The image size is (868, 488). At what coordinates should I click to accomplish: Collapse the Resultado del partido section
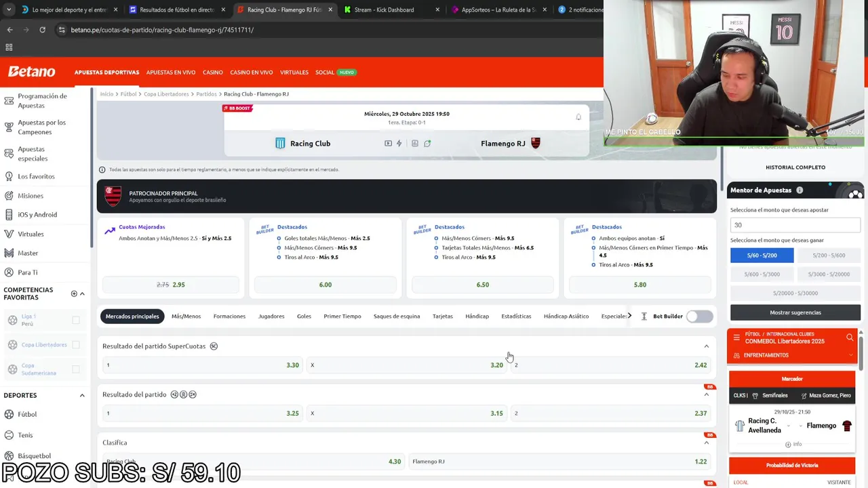tap(706, 394)
